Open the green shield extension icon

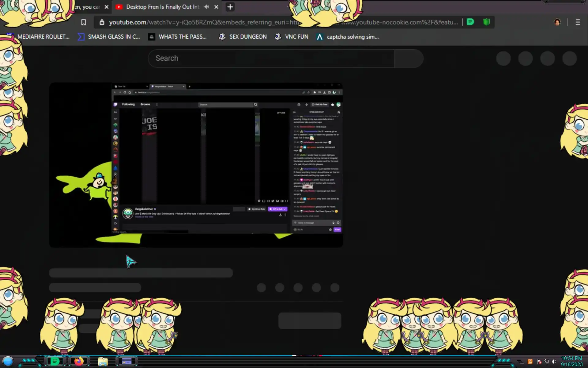486,22
